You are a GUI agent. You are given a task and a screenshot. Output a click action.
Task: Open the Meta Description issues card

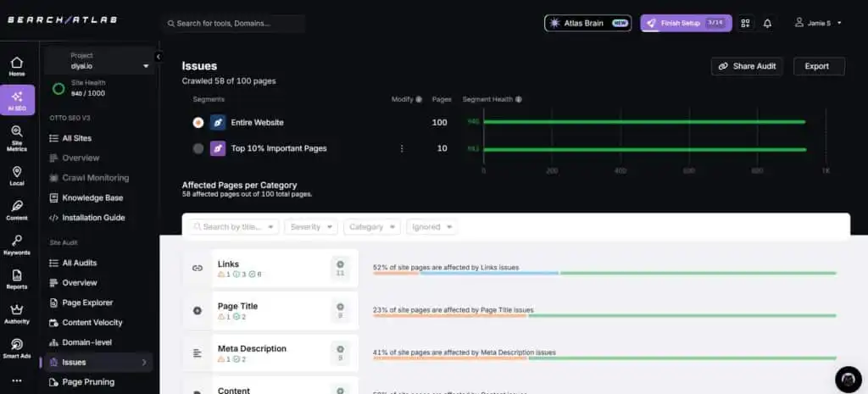[x=270, y=353]
